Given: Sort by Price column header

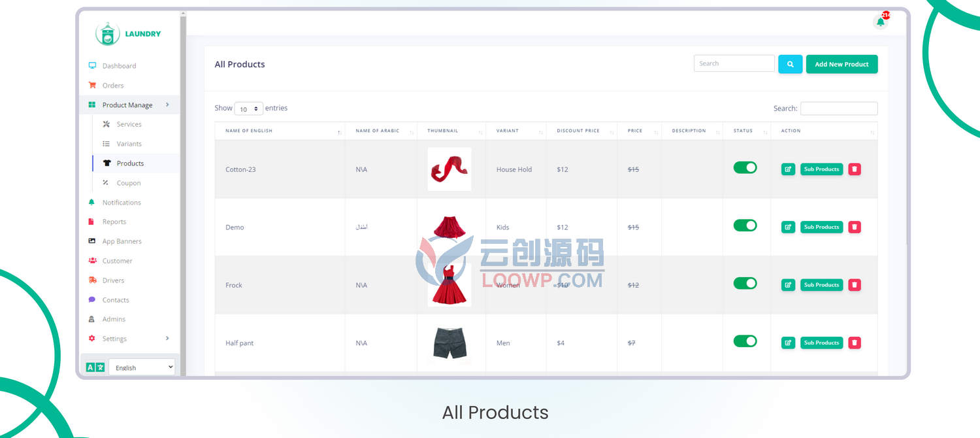Looking at the screenshot, I should tap(640, 131).
